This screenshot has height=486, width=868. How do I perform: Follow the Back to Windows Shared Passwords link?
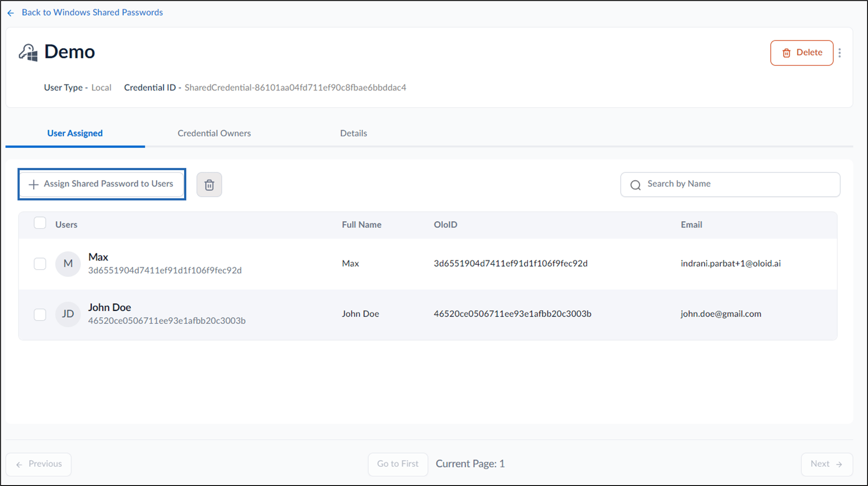(92, 13)
